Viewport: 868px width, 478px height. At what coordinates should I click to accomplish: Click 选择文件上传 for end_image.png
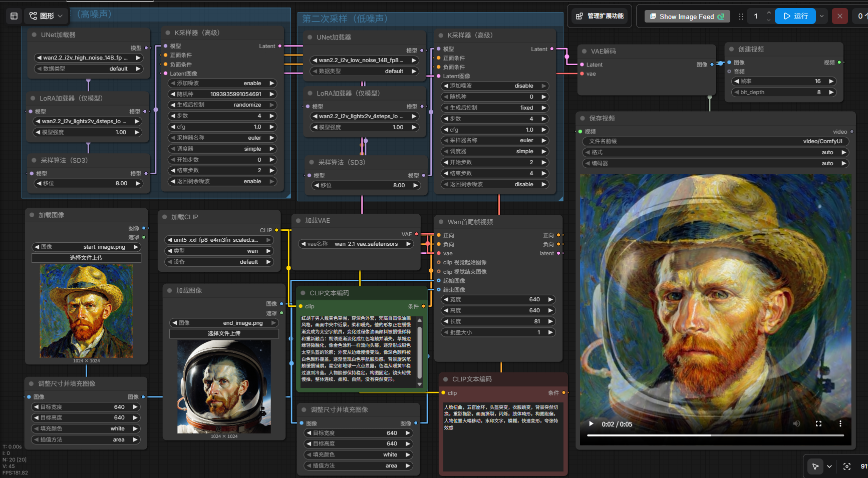224,333
